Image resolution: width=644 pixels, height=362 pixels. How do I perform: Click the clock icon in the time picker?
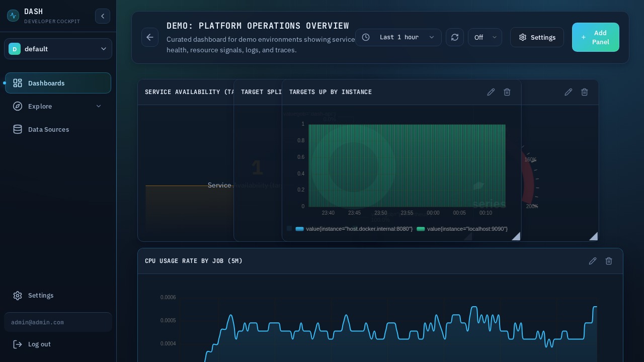pyautogui.click(x=367, y=37)
